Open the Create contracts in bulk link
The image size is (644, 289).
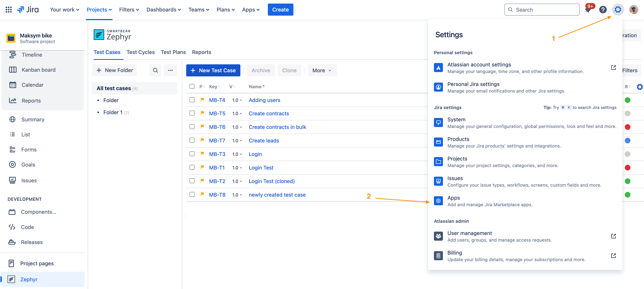coord(277,127)
